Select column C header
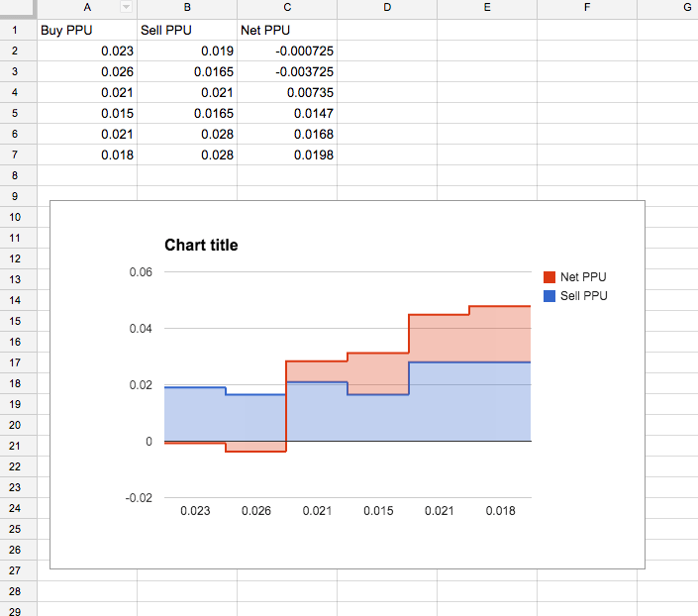Viewport: 698px width, 616px height. 287,7
